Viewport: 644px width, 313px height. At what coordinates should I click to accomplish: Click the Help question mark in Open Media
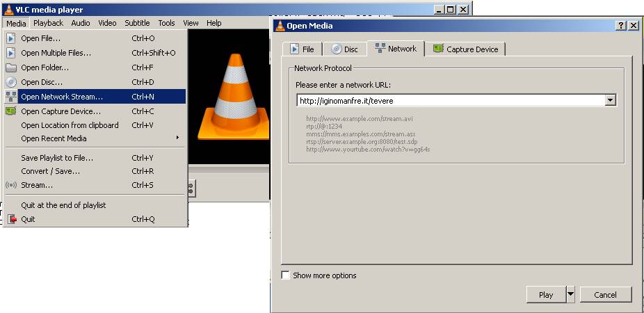pos(622,26)
